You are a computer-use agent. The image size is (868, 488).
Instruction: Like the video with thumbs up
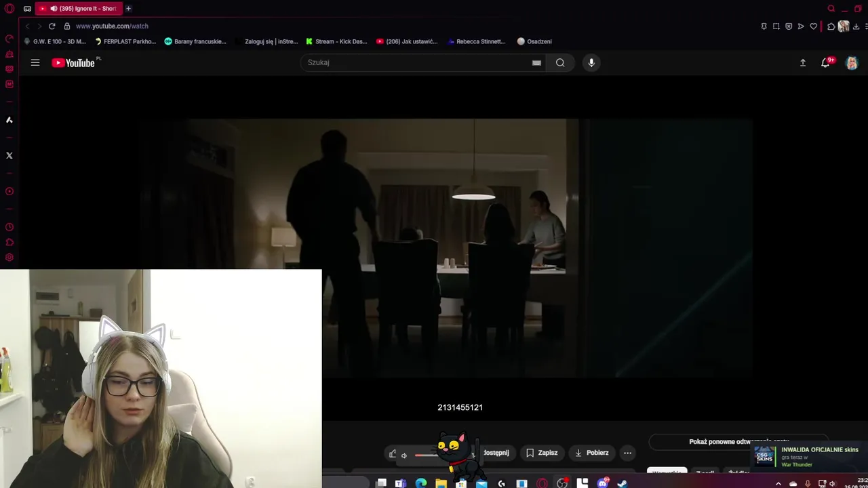[x=393, y=453]
